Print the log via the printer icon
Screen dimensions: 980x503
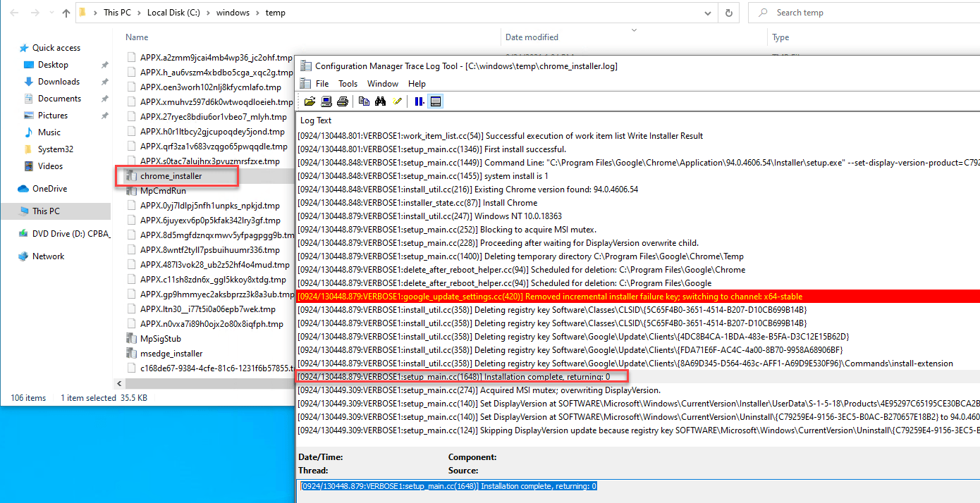click(x=343, y=101)
